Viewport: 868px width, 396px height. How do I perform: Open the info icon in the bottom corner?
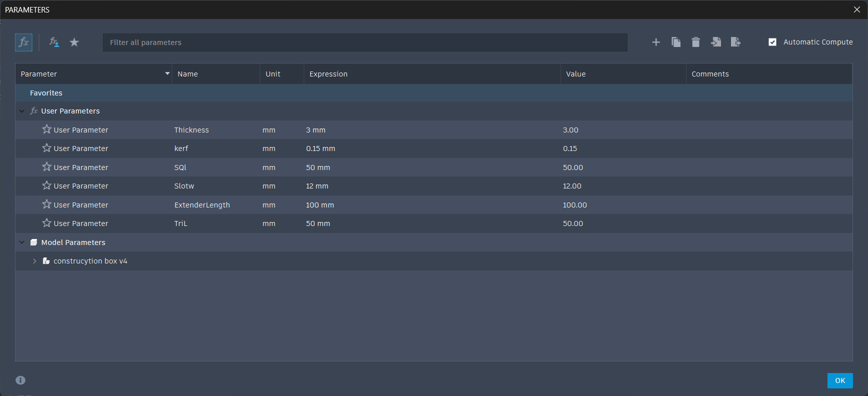tap(20, 380)
